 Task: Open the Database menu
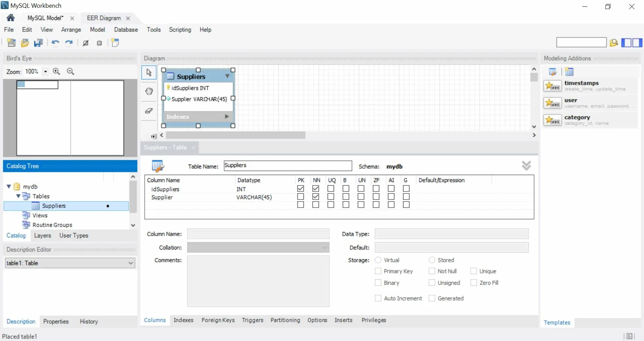[126, 30]
